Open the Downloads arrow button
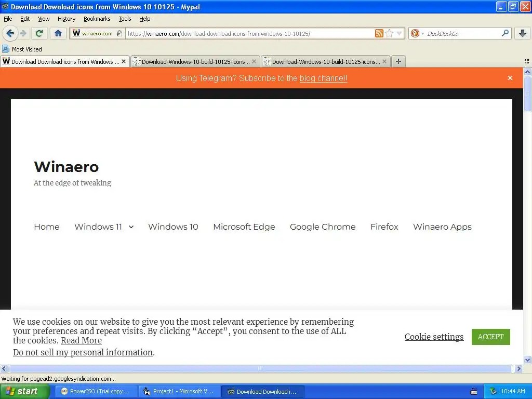The image size is (532, 399). pyautogui.click(x=523, y=33)
